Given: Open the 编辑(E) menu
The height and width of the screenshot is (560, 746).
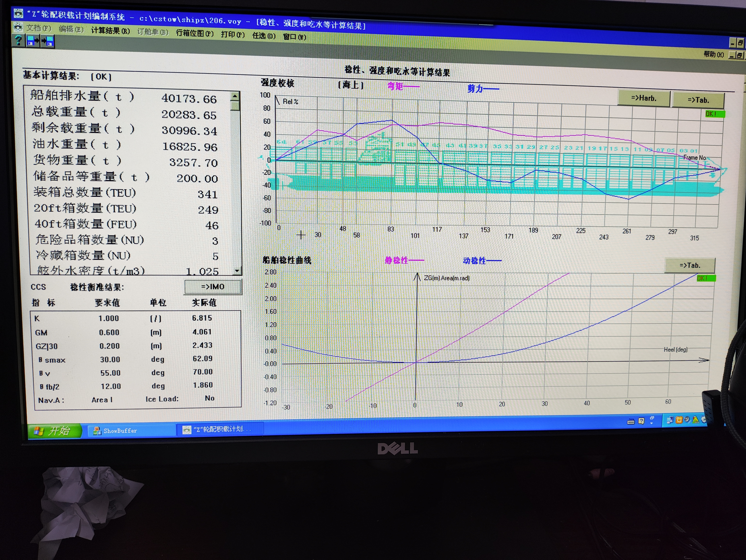Looking at the screenshot, I should pos(71,29).
